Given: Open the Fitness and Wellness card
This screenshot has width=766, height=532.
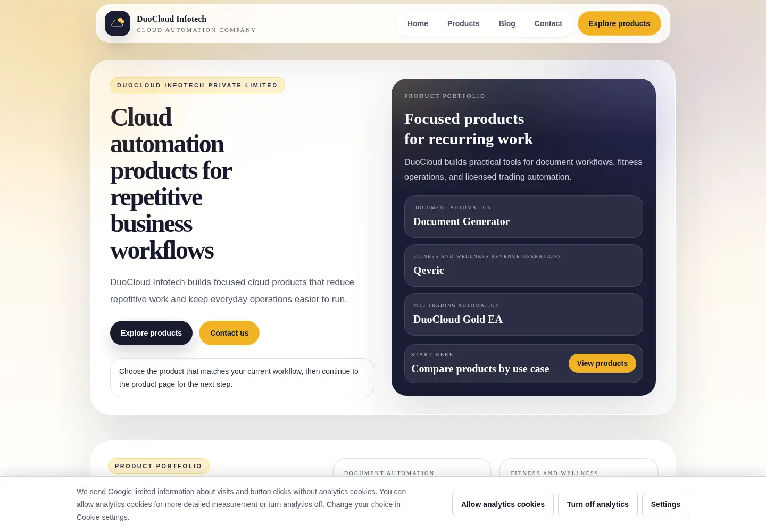Looking at the screenshot, I should [x=579, y=468].
